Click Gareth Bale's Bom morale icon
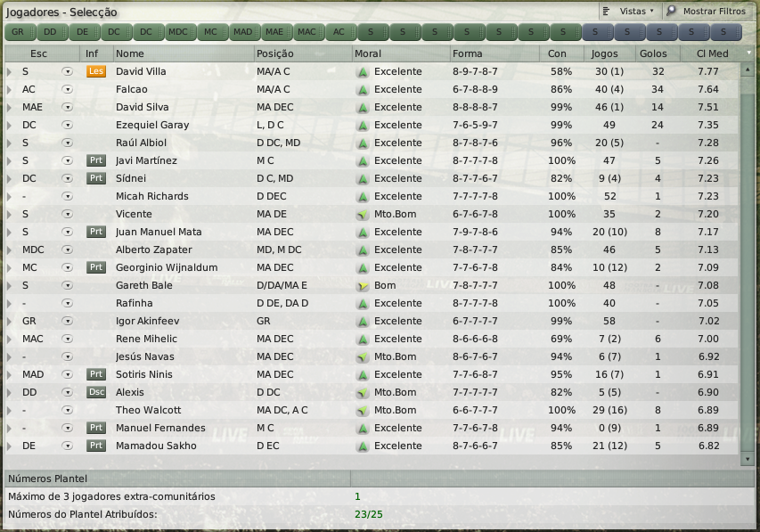 pyautogui.click(x=362, y=286)
